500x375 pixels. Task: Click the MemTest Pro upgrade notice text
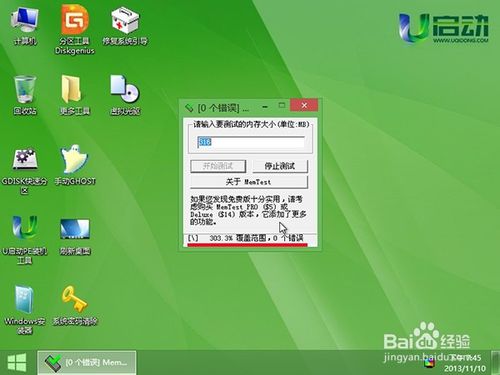click(x=248, y=210)
